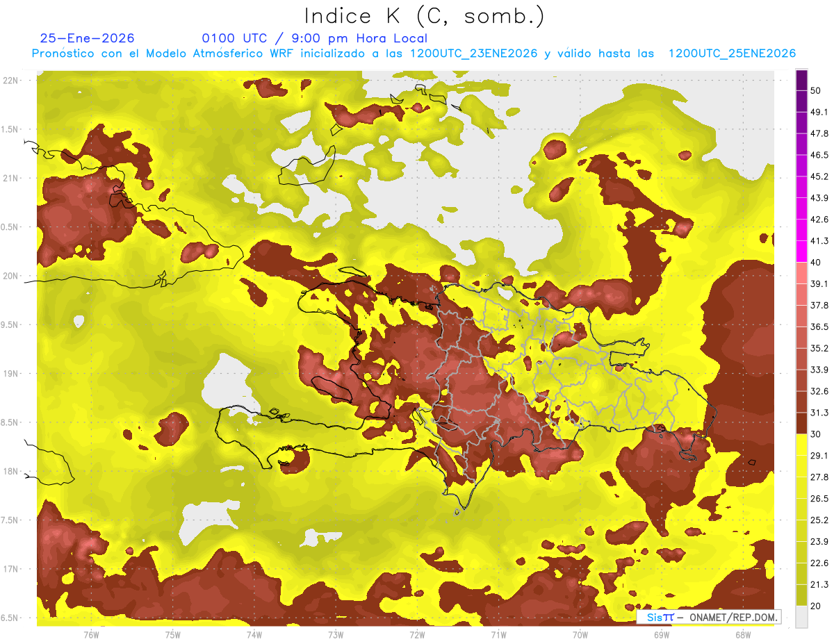Click the "41.3" colorbar value
Screen dimensions: 834x644
819,241
